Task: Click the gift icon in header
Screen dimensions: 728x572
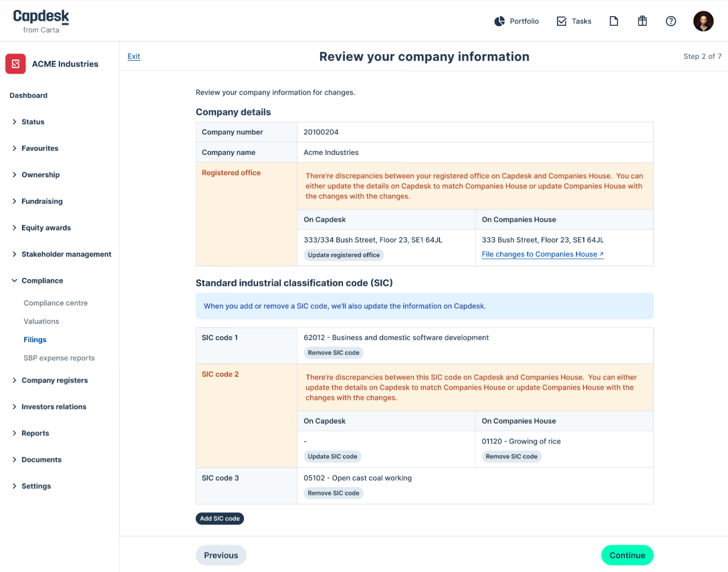Action: (642, 21)
